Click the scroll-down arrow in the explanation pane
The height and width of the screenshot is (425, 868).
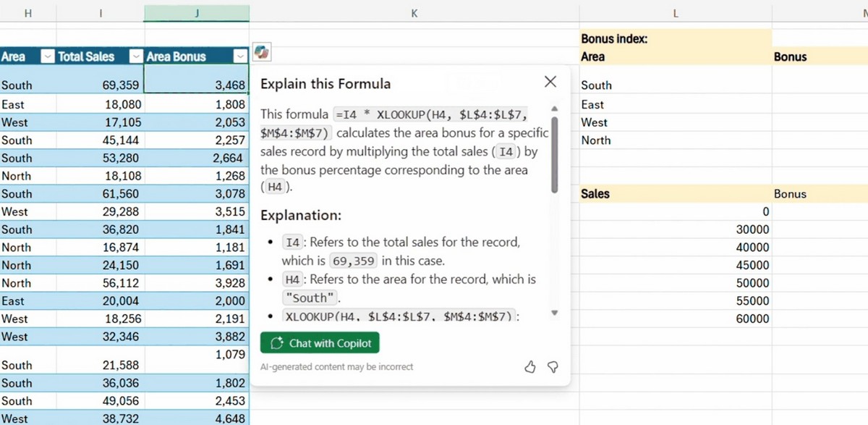pyautogui.click(x=554, y=313)
